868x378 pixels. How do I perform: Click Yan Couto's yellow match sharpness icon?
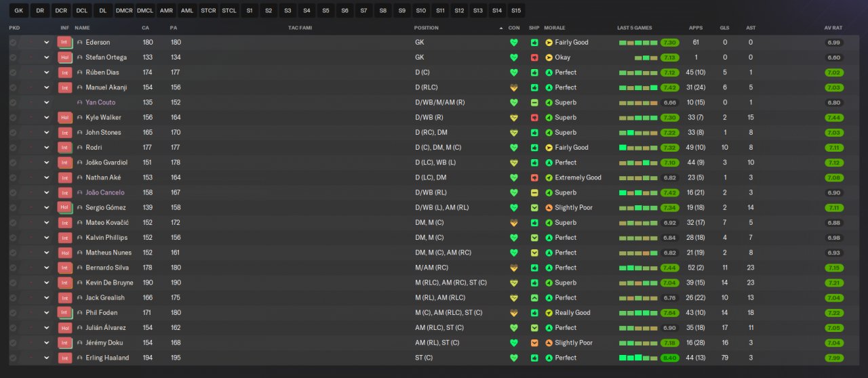(534, 102)
